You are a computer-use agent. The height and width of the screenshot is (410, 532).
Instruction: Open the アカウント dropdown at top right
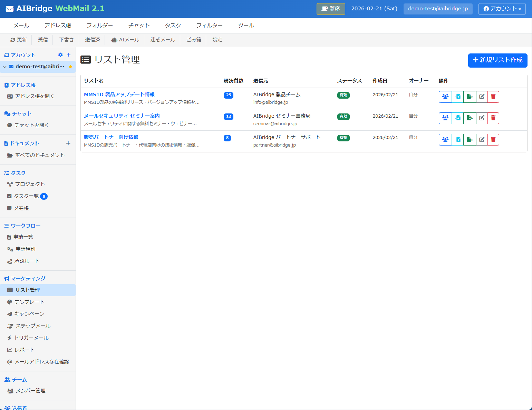click(x=502, y=9)
